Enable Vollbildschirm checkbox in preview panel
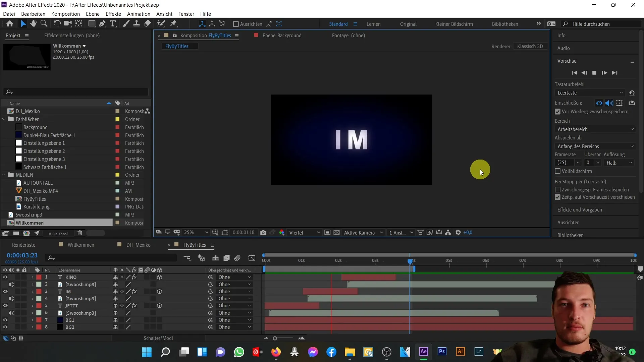644x362 pixels. click(558, 171)
